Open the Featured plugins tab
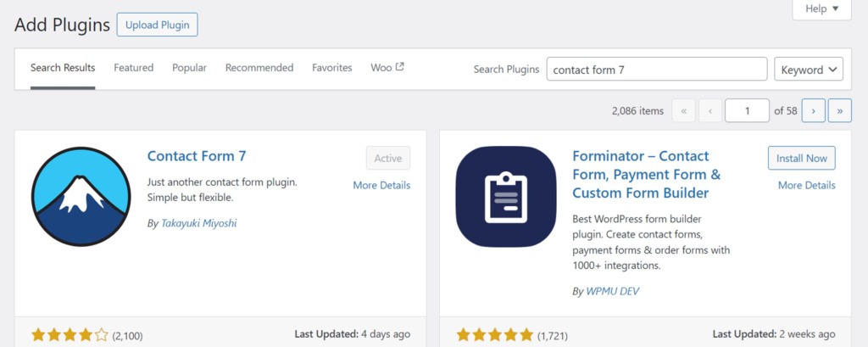 133,68
